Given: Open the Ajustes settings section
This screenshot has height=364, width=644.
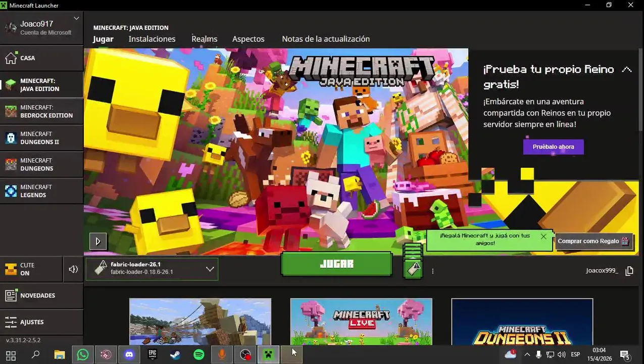Looking at the screenshot, I should (x=41, y=322).
